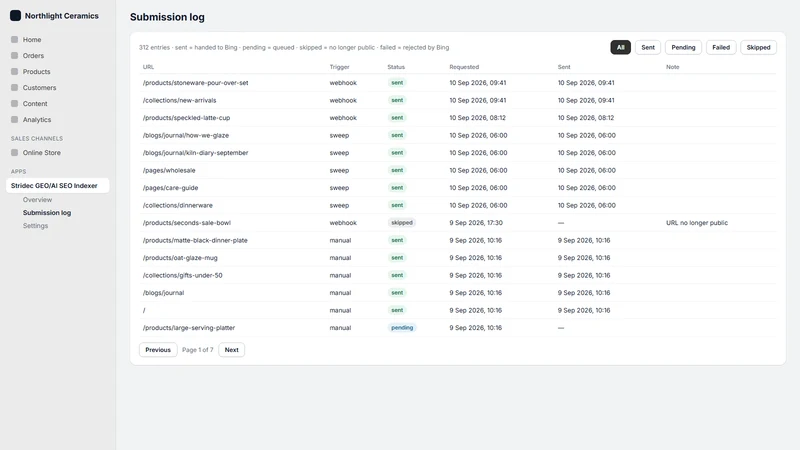Screen dimensions: 800x450
Task: Click /products/seconds-sale-bowl URL
Action: [x=187, y=223]
